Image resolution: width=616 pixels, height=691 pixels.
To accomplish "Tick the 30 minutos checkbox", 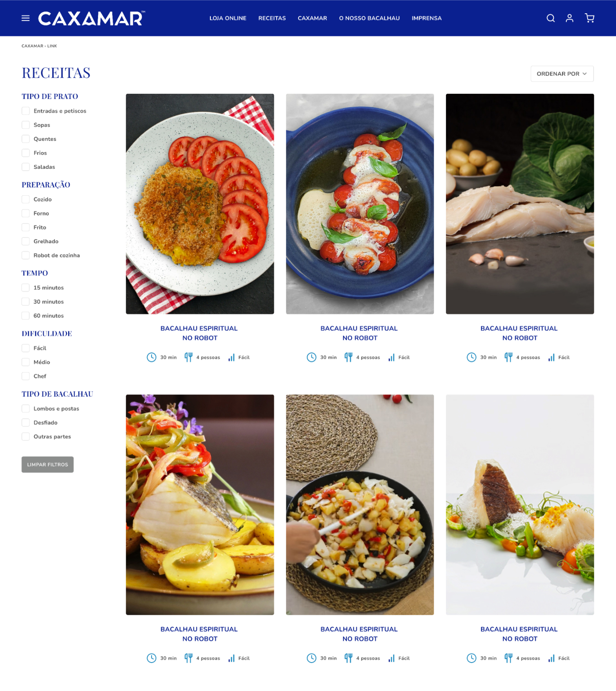I will tap(26, 301).
